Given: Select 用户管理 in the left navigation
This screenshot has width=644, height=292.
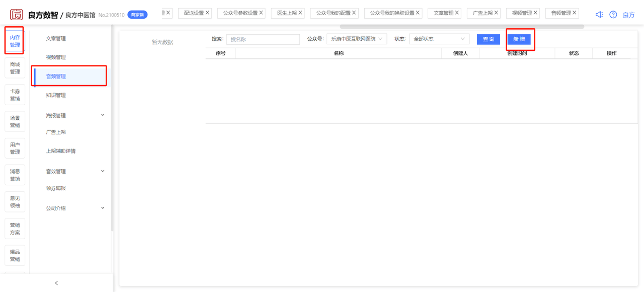Looking at the screenshot, I should 15,149.
